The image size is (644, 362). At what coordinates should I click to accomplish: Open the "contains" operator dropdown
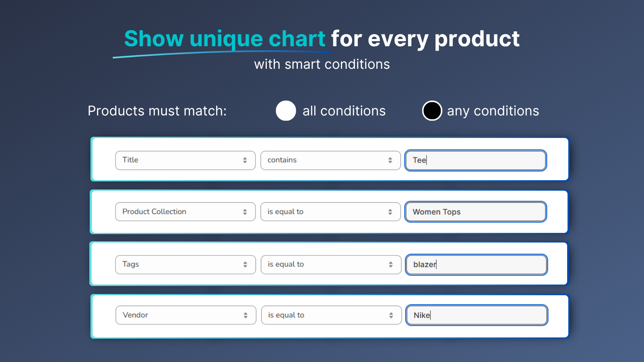pyautogui.click(x=330, y=160)
